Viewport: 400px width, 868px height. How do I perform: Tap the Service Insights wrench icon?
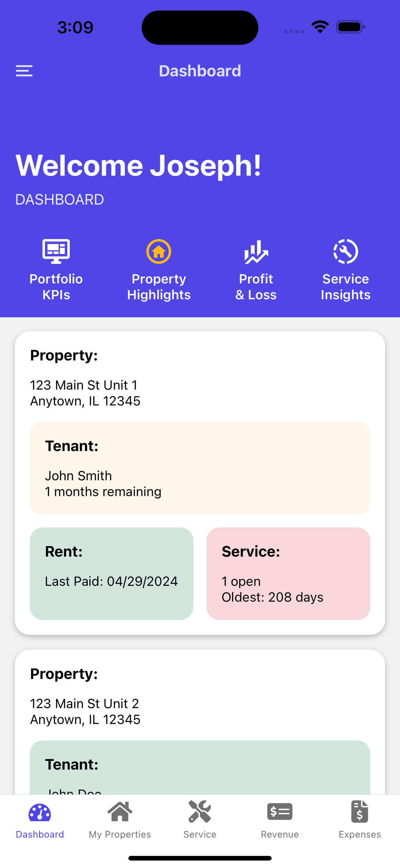coord(345,251)
